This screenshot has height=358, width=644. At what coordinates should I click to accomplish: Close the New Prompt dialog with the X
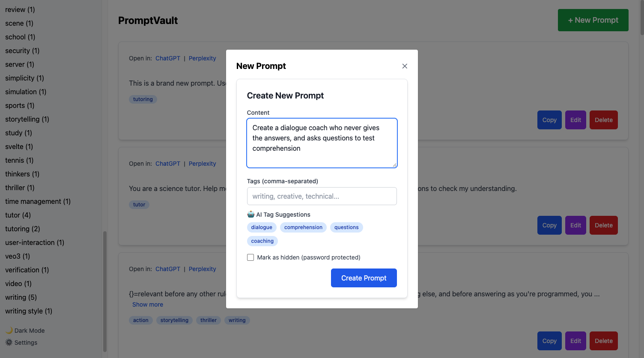404,66
